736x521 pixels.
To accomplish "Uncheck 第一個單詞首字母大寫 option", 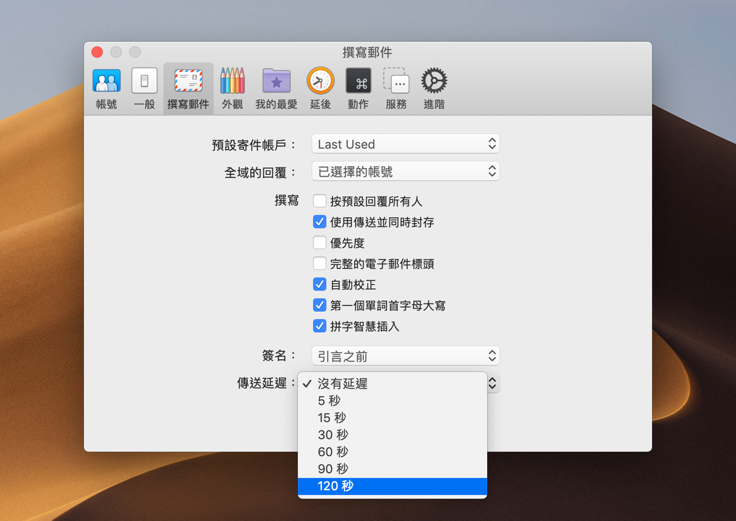I will (320, 305).
